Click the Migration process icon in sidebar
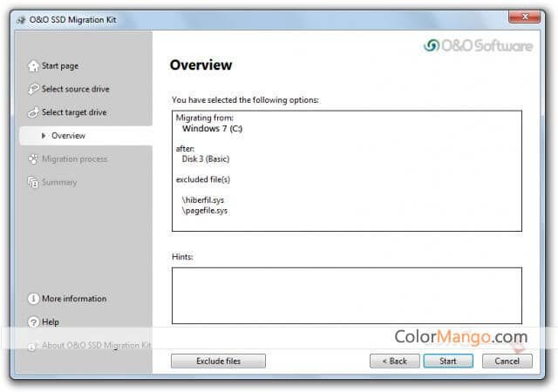Viewport: 558px width, 392px height. (x=33, y=159)
